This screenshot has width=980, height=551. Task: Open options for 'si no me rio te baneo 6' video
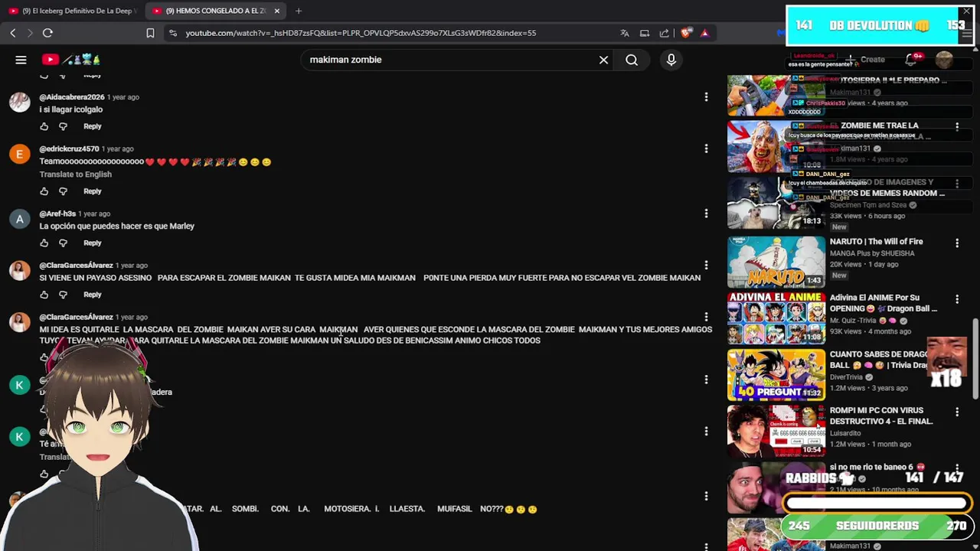[x=957, y=468]
